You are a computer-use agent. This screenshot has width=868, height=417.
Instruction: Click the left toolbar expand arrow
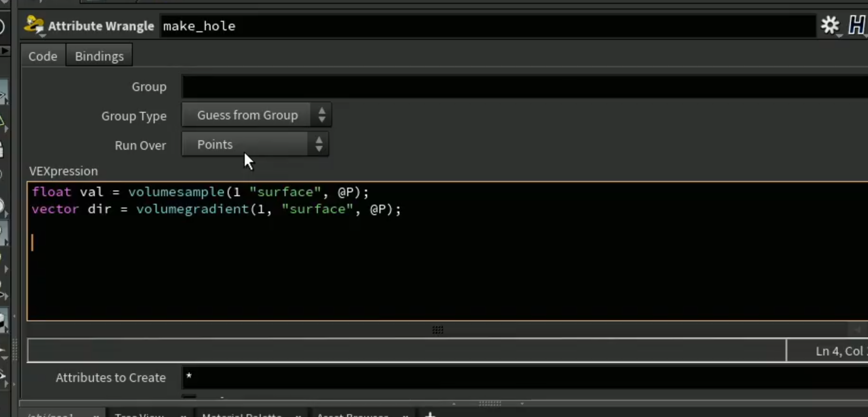click(5, 50)
